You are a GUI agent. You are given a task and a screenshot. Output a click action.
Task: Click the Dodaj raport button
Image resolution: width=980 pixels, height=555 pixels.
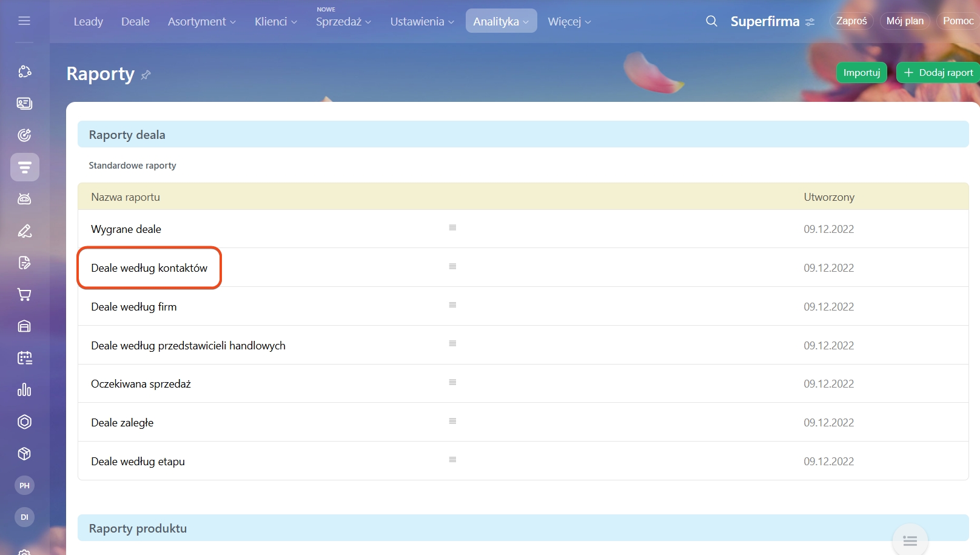tap(938, 73)
